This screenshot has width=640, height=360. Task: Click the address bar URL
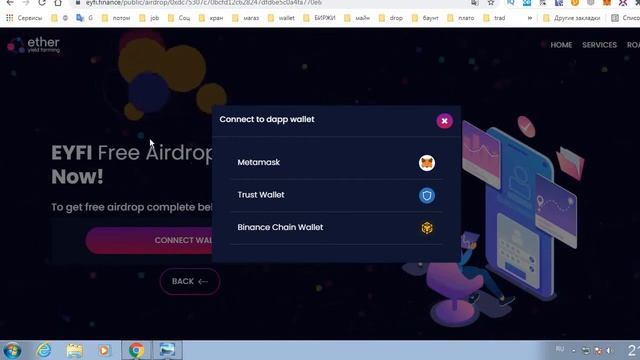tap(204, 3)
